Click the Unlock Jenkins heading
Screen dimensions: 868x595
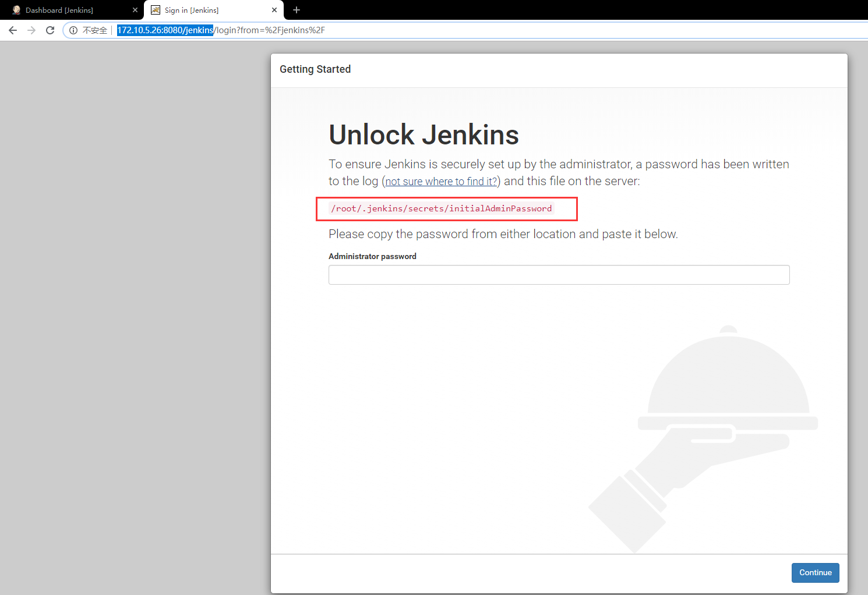424,135
